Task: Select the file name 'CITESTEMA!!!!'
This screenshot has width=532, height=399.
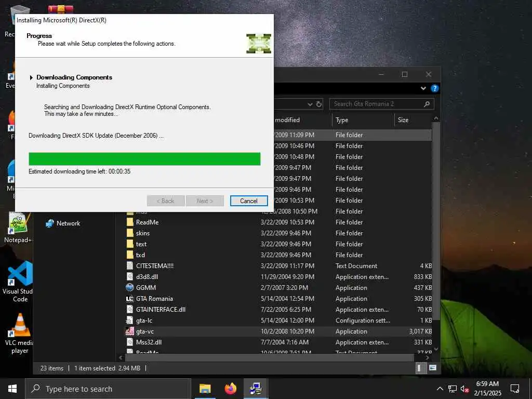Action: tap(155, 265)
